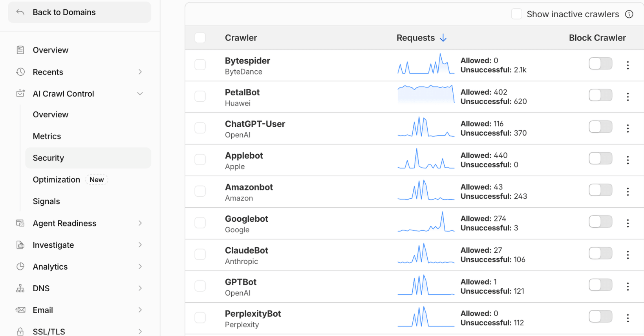Click the Back to Domains button
This screenshot has height=336, width=644.
80,12
